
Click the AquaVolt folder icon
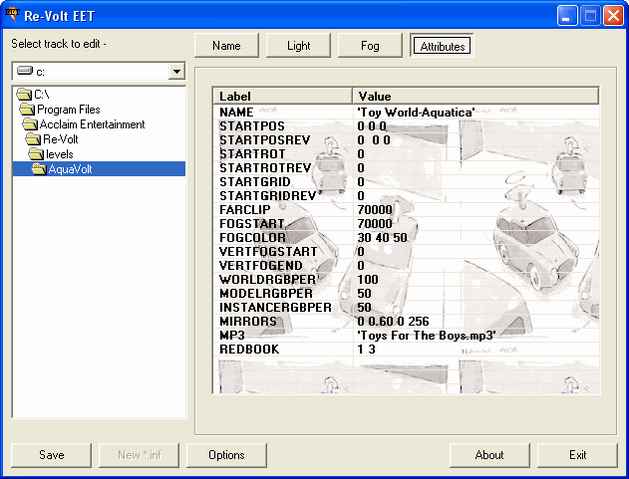[39, 169]
